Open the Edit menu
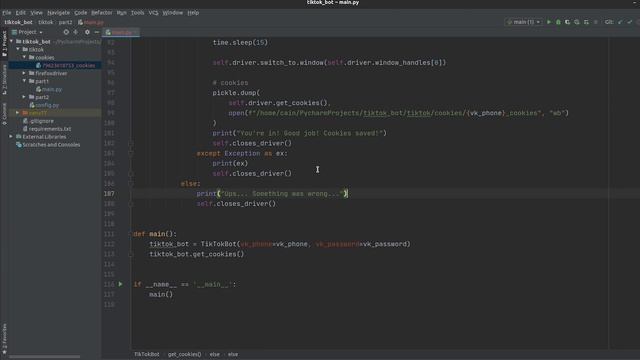This screenshot has width=640, height=360. click(20, 13)
